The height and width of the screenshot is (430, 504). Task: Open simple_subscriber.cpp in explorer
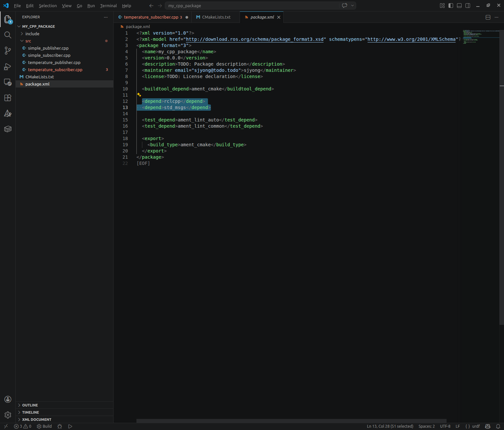[64, 55]
